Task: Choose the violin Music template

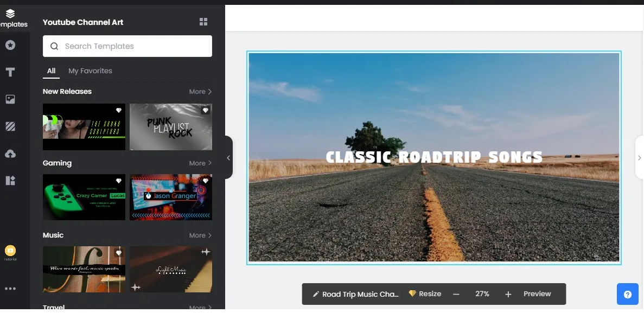Action: point(84,270)
